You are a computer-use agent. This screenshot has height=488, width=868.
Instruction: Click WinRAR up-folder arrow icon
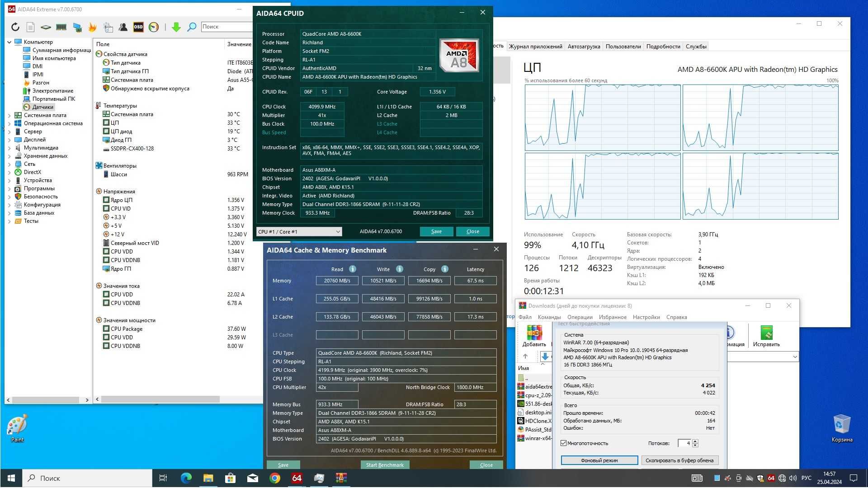(525, 357)
